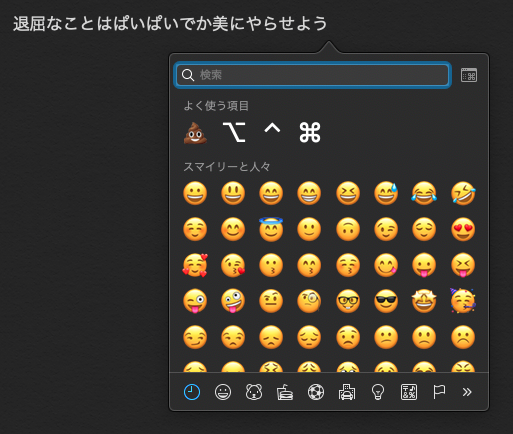Select the yummy face savoring food emoji
Image resolution: width=513 pixels, height=434 pixels.
(x=386, y=265)
